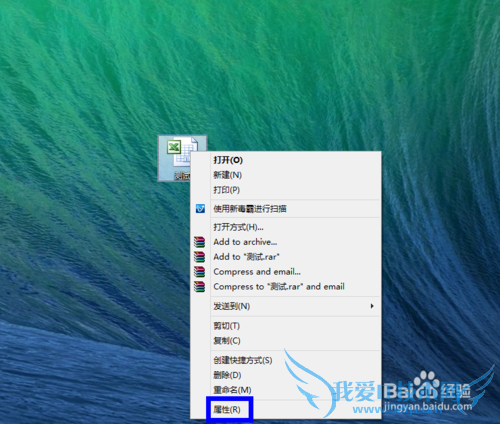Choose 剪切(T) from the context menu
Viewport: 500px width, 424px height.
pyautogui.click(x=286, y=326)
